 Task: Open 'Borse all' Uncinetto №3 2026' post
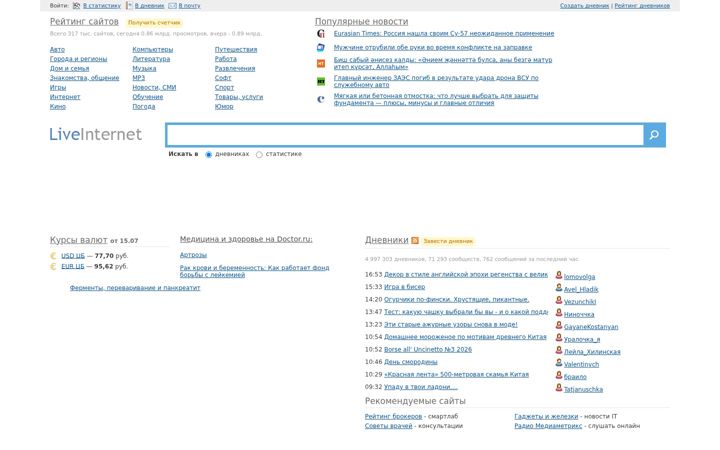click(x=428, y=349)
